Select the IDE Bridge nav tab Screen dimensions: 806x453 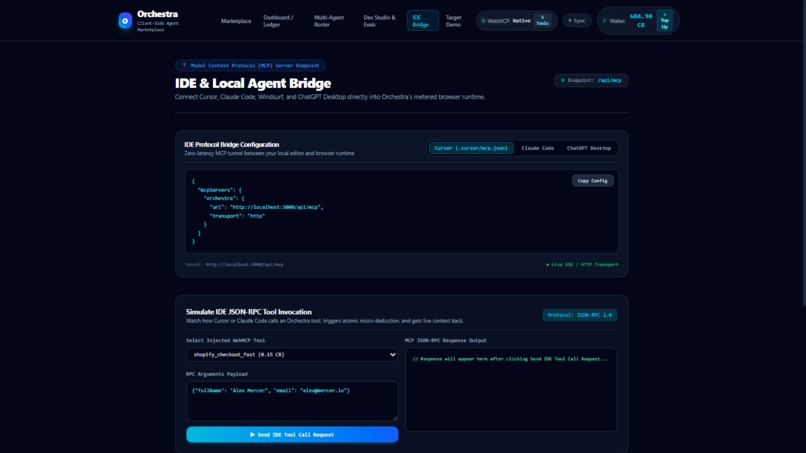(423, 21)
